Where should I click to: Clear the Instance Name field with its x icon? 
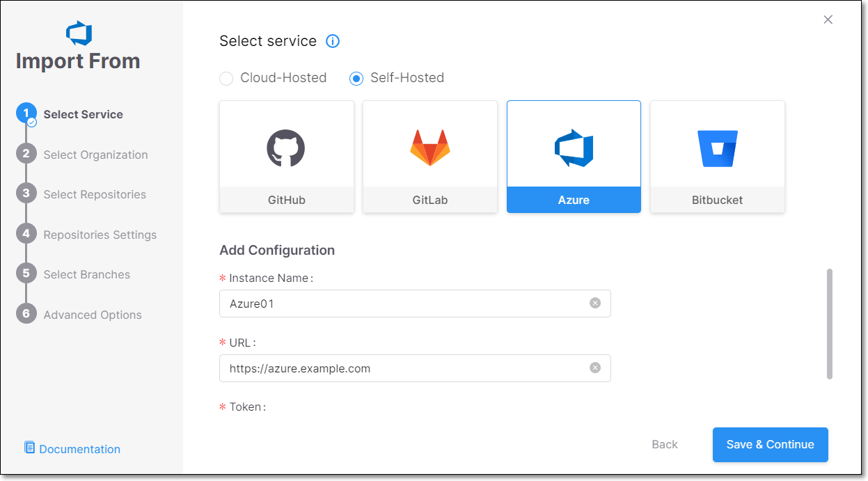(595, 303)
